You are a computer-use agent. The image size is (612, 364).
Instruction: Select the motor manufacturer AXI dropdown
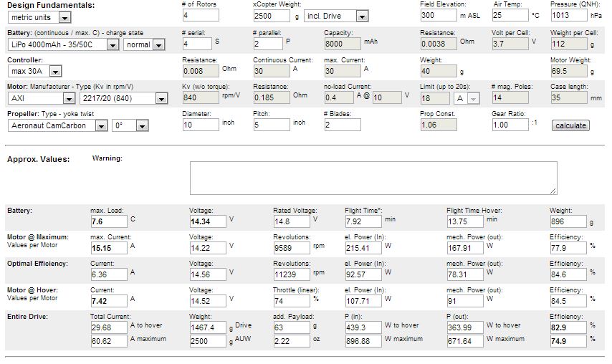tap(42, 98)
